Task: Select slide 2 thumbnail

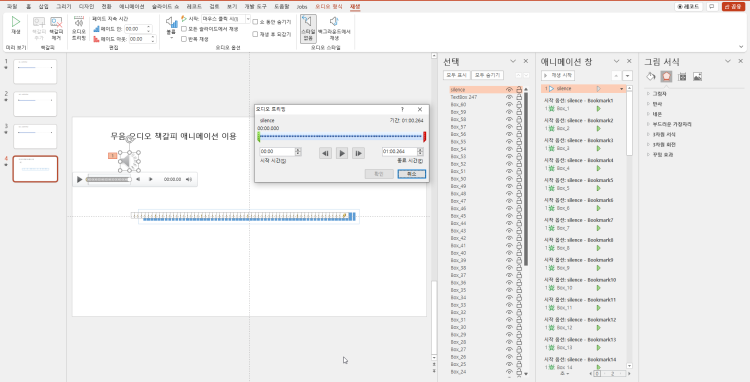Action: coord(35,103)
